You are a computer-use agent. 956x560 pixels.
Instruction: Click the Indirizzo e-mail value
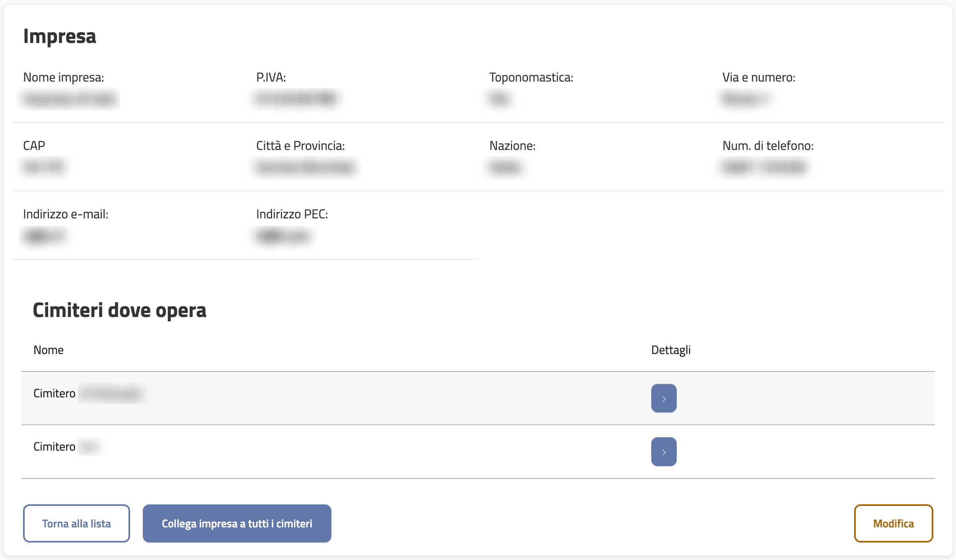(x=44, y=236)
